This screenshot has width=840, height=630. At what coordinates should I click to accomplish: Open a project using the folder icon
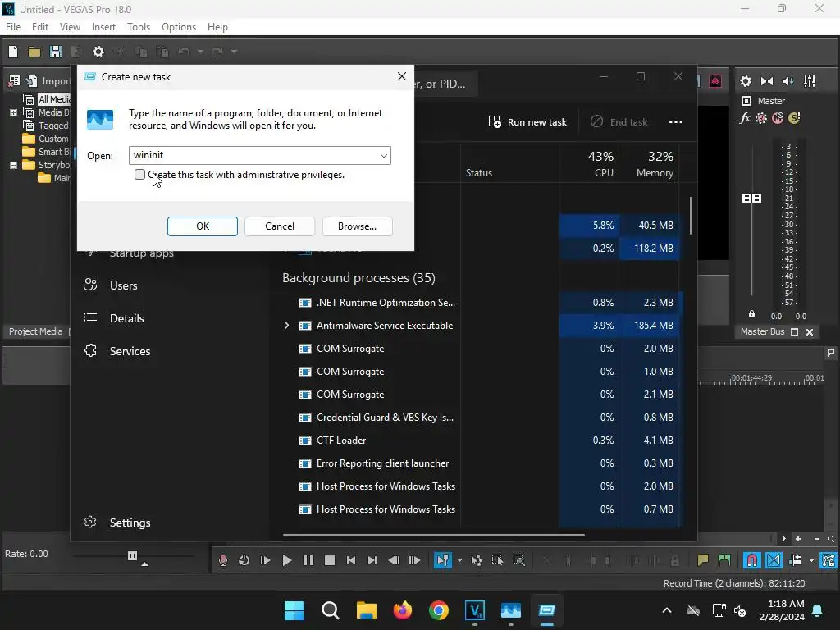tap(34, 52)
